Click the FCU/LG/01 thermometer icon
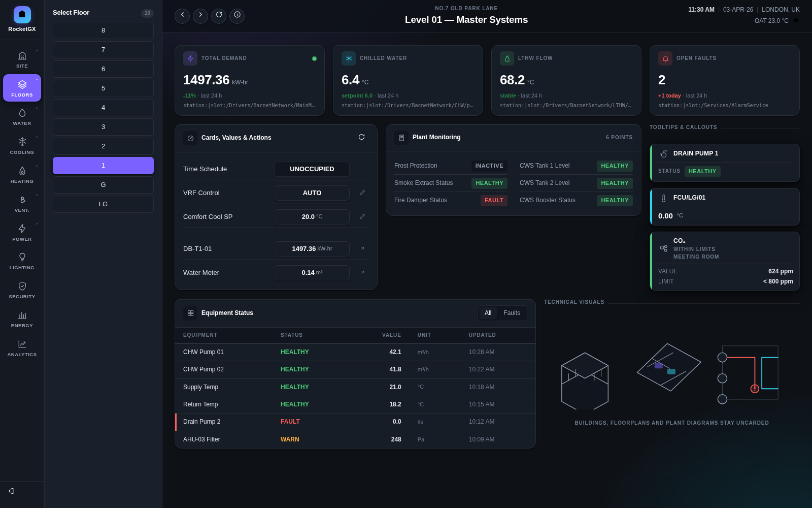 pyautogui.click(x=664, y=198)
